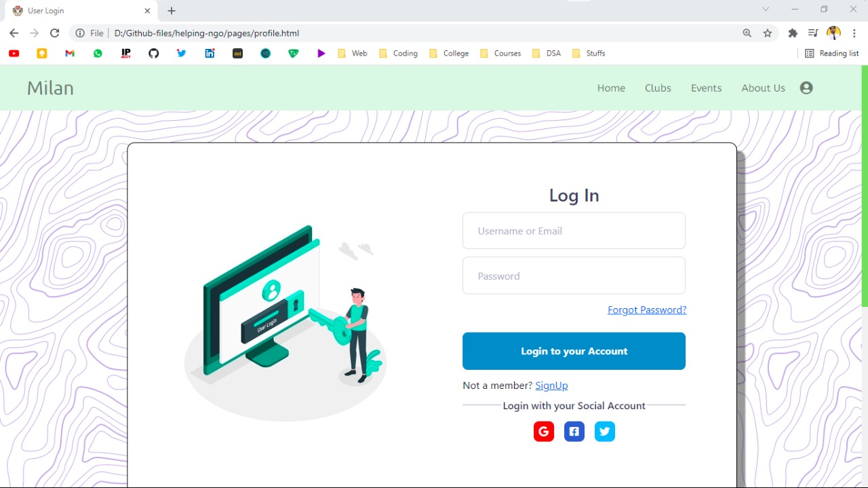
Task: Sign in with the Facebook icon
Action: [x=574, y=432]
